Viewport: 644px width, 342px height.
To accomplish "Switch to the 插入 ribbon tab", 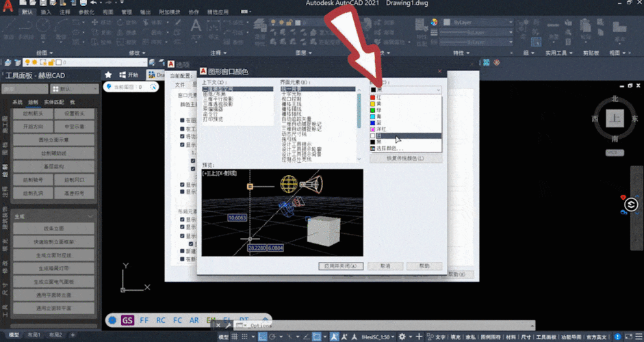I will click(46, 12).
